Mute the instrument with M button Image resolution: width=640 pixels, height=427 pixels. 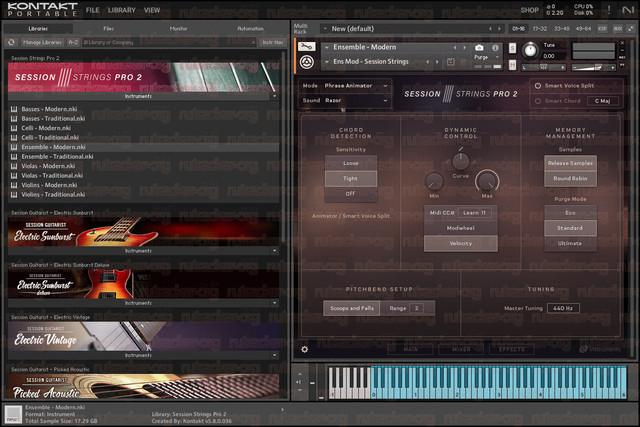click(x=512, y=64)
